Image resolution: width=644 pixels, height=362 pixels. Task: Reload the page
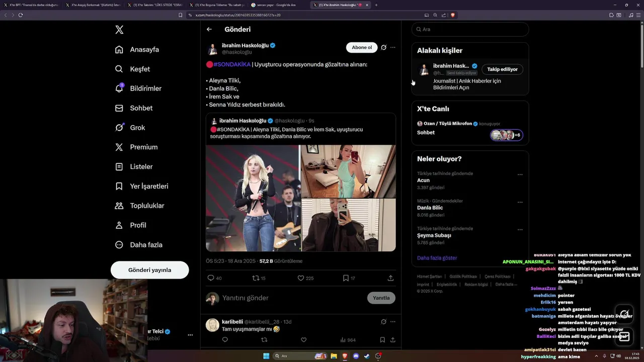(21, 15)
